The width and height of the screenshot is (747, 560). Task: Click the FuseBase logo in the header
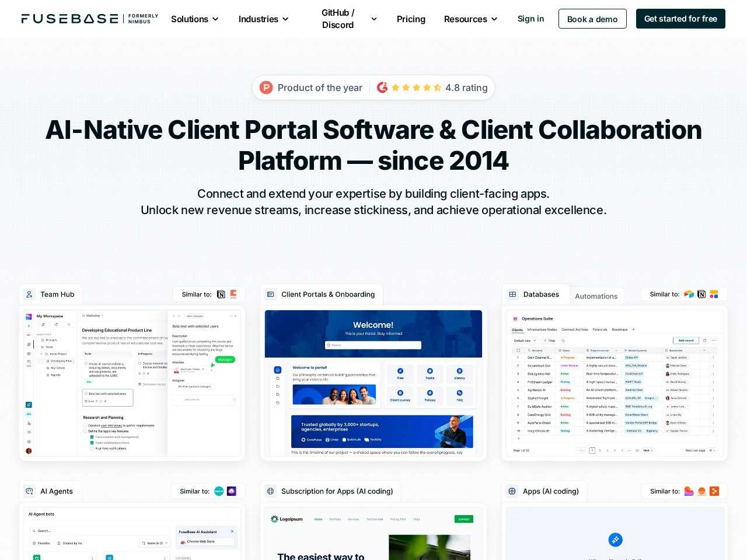click(90, 19)
